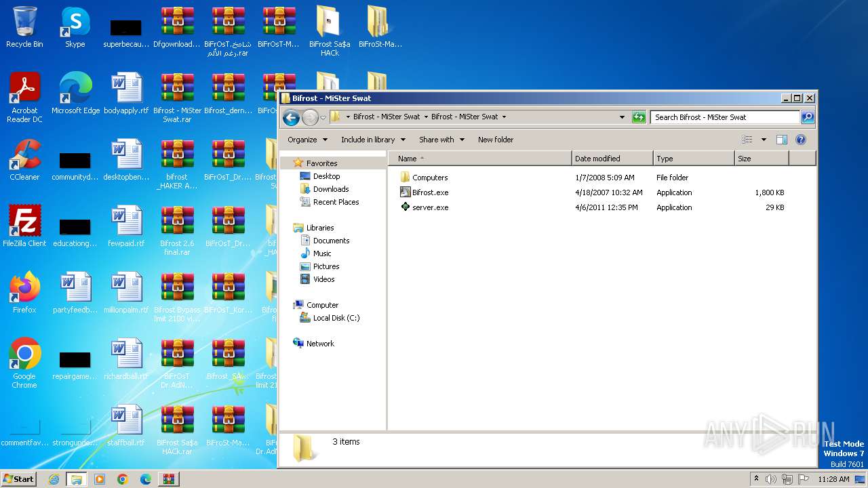Click first Bifrost - MiSter Swat breadcrumb segment
Viewport: 868px width, 488px height.
[x=387, y=117]
